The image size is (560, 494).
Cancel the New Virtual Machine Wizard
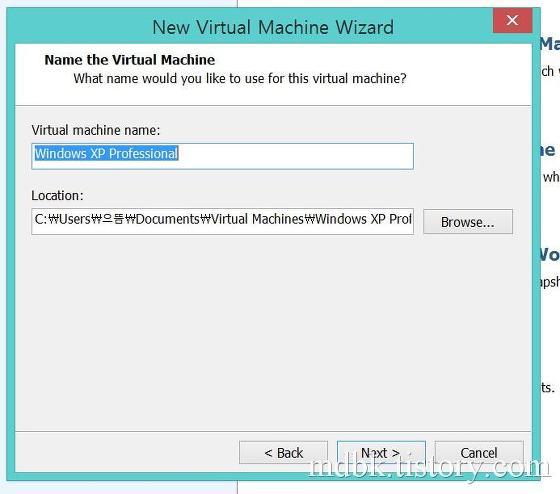pos(479,453)
